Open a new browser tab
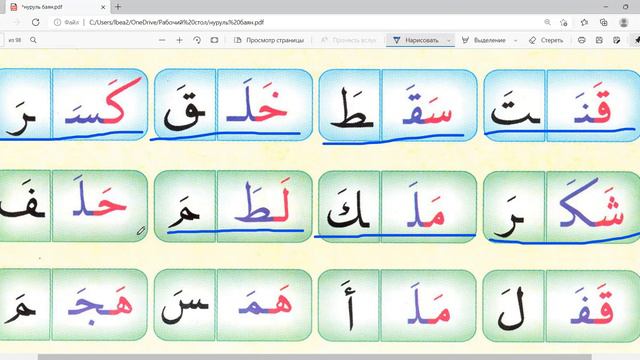The image size is (640, 360). click(118, 7)
